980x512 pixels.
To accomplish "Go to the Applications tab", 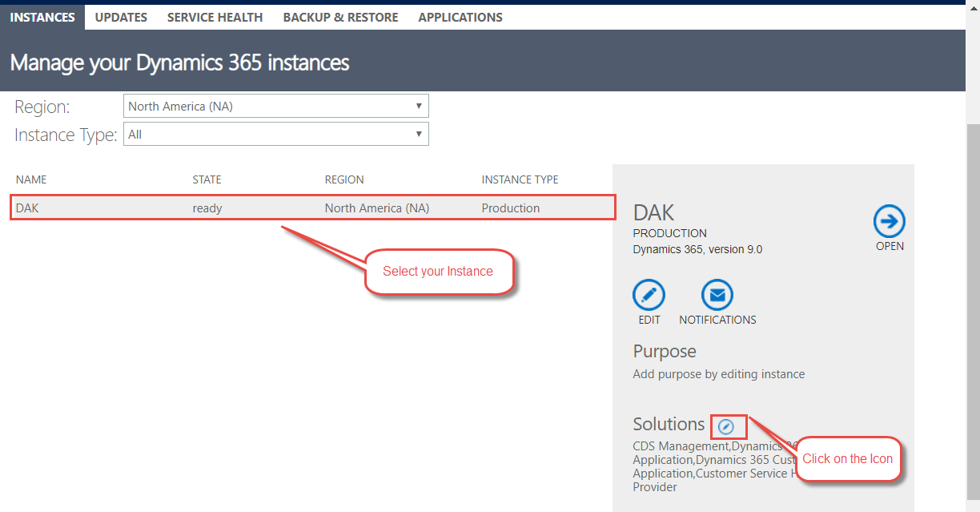I will click(460, 17).
